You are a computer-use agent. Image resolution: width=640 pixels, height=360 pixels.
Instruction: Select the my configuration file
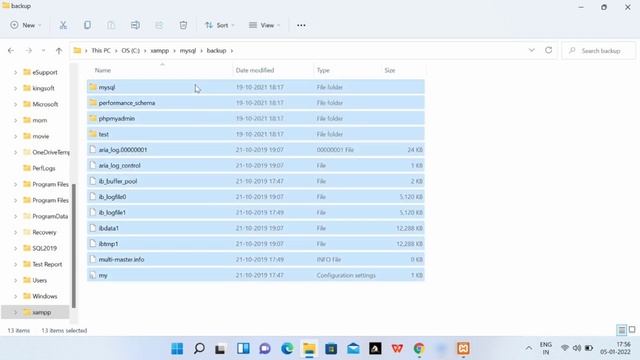[256, 275]
